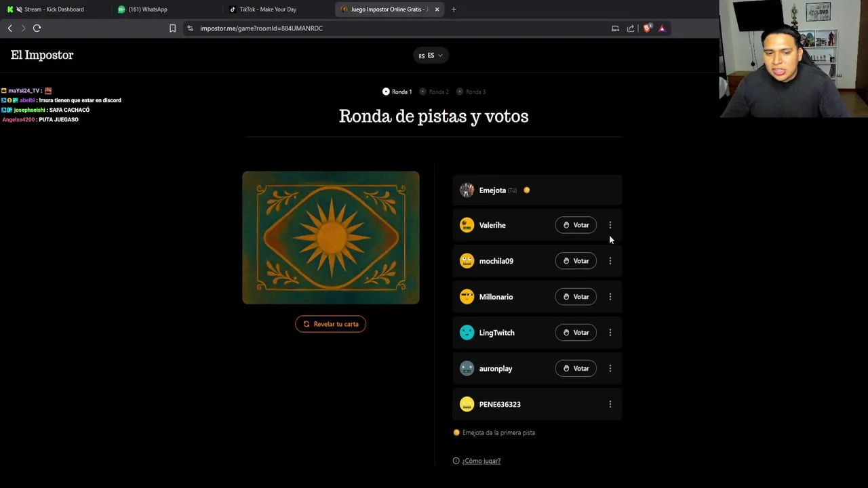Switch to the Stream - Kick Dashboard tab
Screen dimensions: 868x488
pos(54,9)
